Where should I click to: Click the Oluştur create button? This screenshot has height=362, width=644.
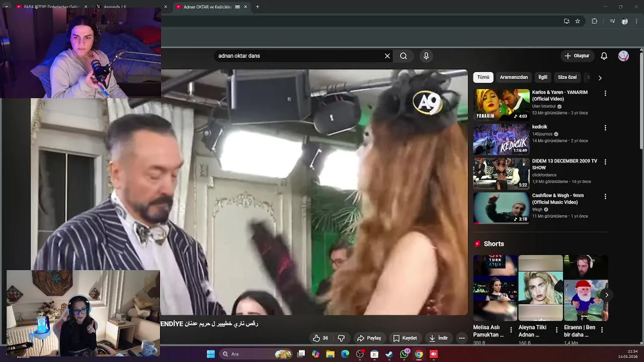tap(577, 56)
